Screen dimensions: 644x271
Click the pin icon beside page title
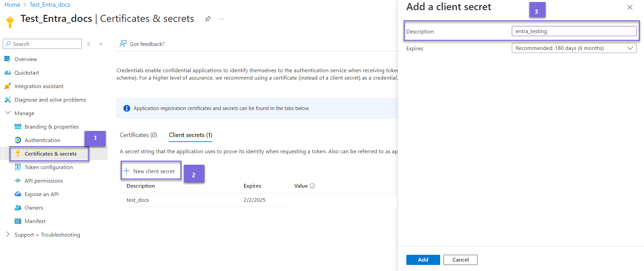(208, 19)
